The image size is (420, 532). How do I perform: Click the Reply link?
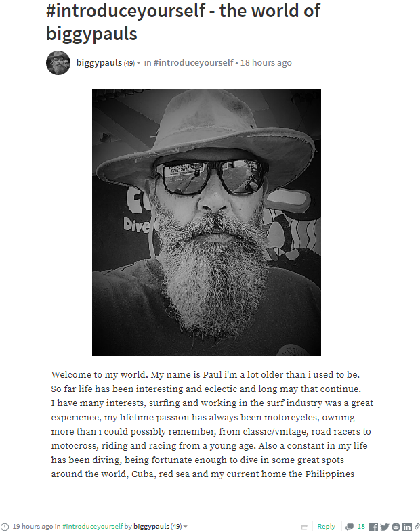click(327, 527)
